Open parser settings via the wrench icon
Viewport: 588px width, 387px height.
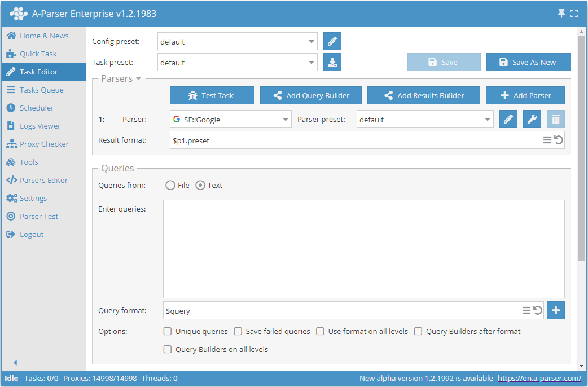(531, 119)
